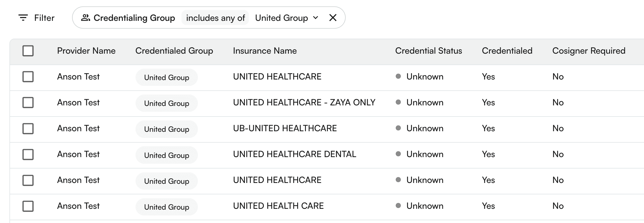Image resolution: width=644 pixels, height=223 pixels.
Task: Check the UNITED HEALTH CARE row checkbox
Action: (x=28, y=206)
